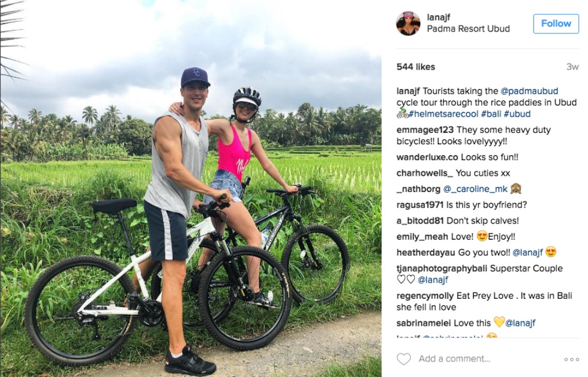
Task: Open the @_caroline_mk mention
Action: [x=475, y=189]
